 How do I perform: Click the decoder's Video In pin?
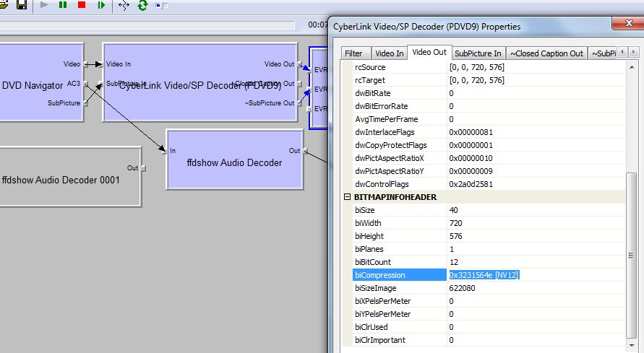[100, 64]
